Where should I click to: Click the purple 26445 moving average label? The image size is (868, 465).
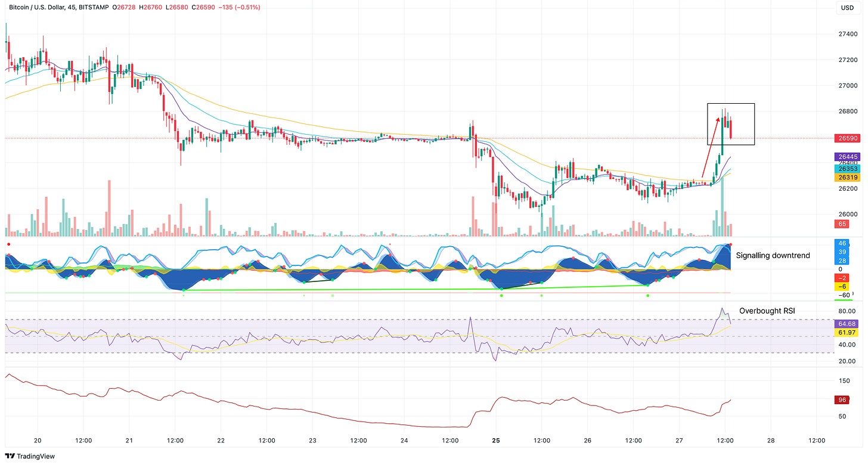coord(846,157)
